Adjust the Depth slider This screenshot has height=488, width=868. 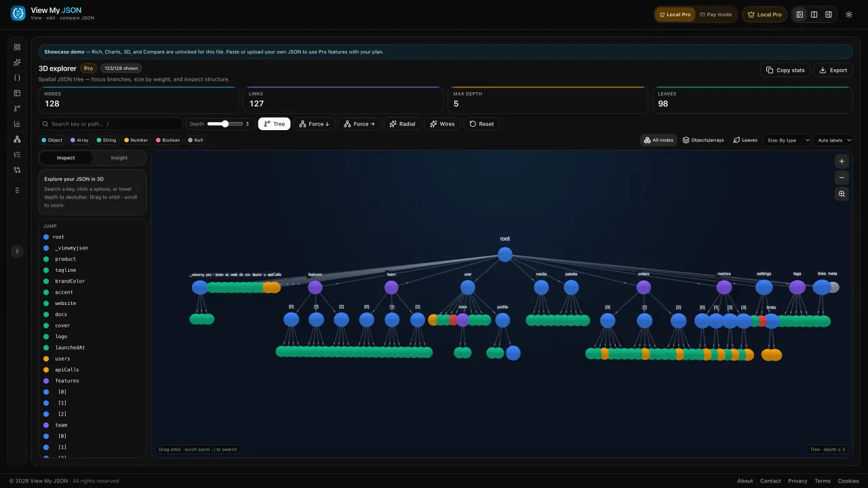[x=225, y=124]
